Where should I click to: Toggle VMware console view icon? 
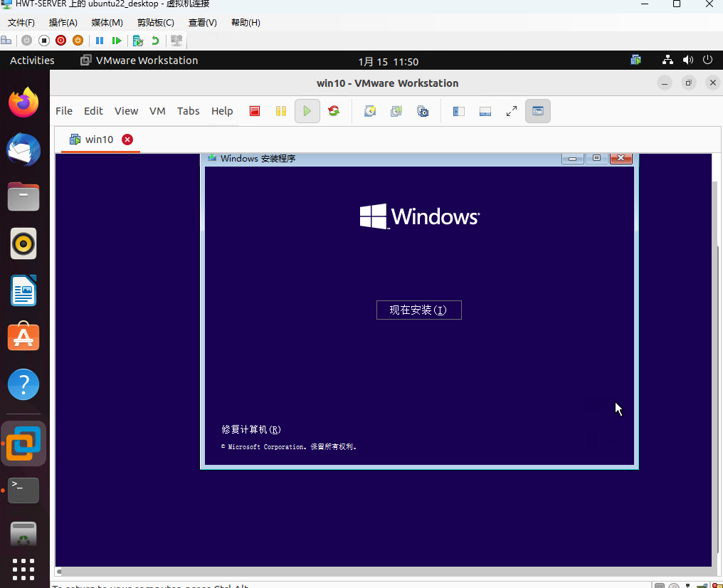(538, 111)
